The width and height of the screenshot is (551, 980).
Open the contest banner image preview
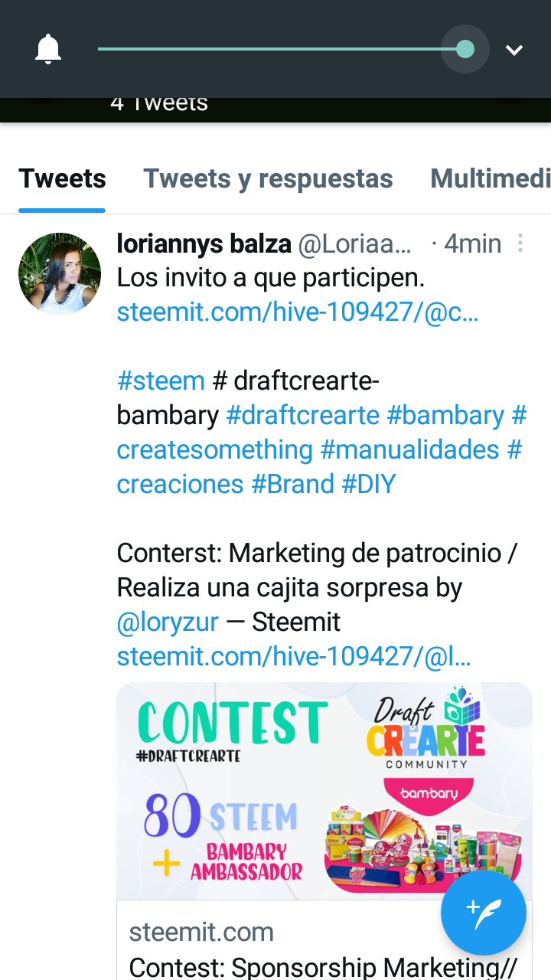pos(324,790)
